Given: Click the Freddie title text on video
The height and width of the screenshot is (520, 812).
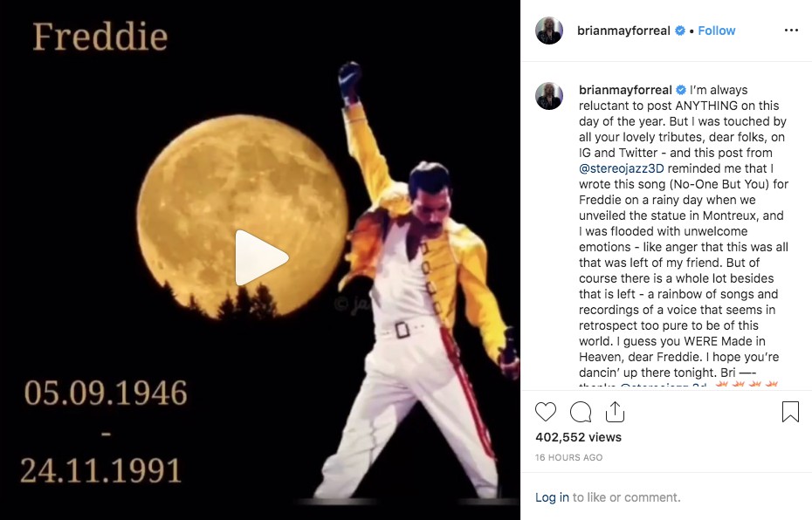Looking at the screenshot, I should coord(100,37).
